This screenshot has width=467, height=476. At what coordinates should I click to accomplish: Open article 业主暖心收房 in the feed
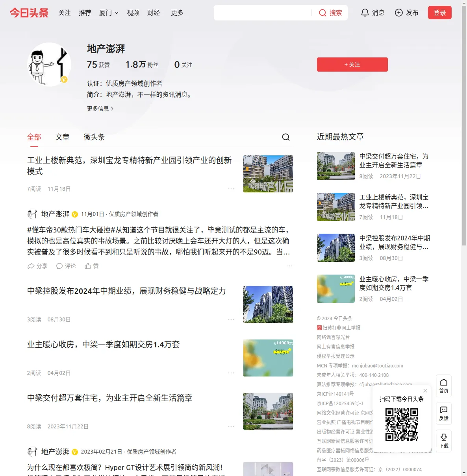103,345
